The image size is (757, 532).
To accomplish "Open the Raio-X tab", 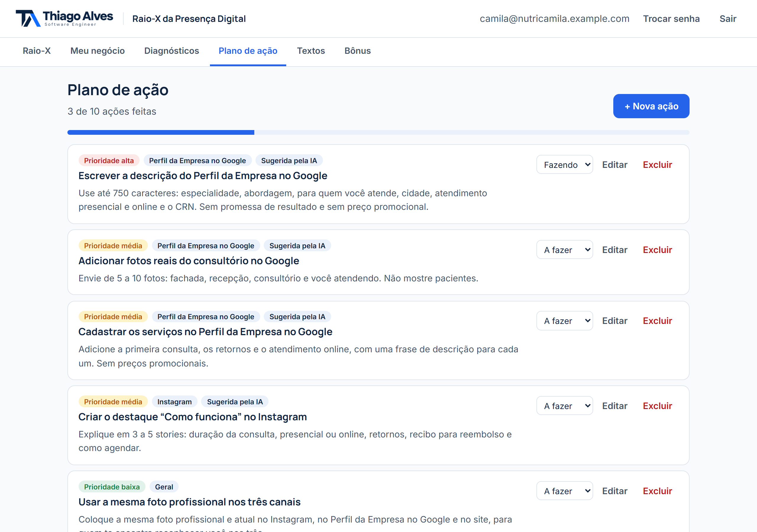I will pos(37,51).
